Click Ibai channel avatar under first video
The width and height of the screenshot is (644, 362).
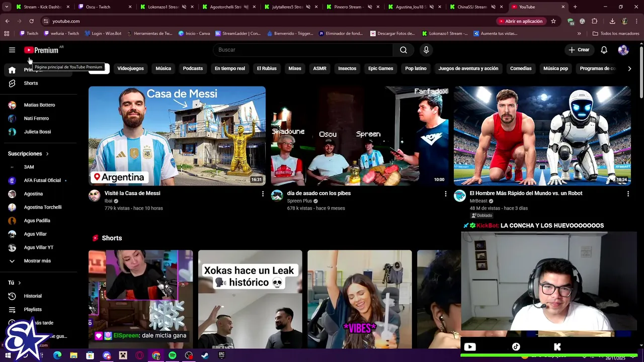[95, 196]
